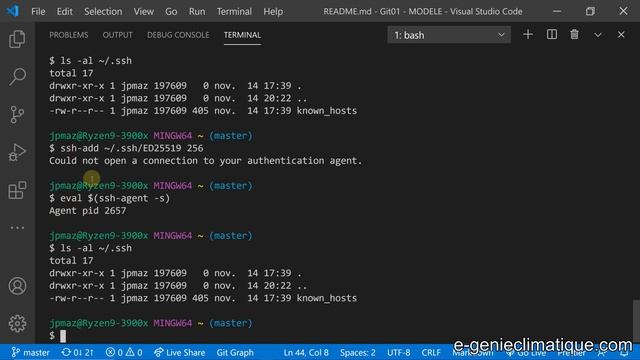This screenshot has height=360, width=640.
Task: Open the Go menu
Action: point(171,11)
